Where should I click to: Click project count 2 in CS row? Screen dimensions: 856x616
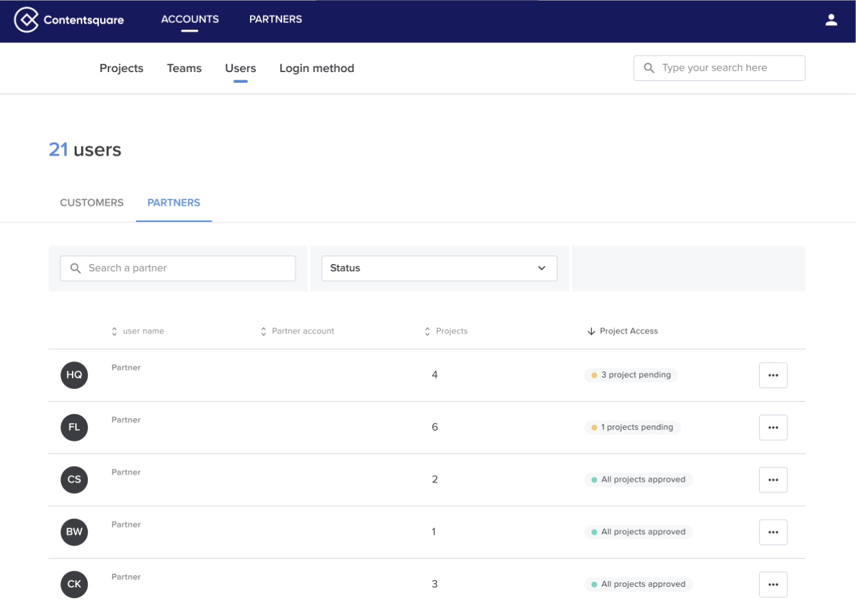pos(434,480)
